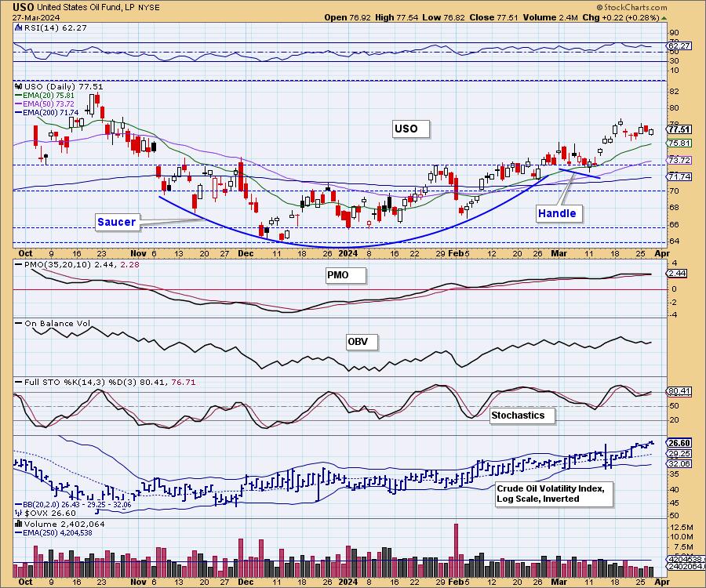Select the "Volume 2,402,064" panel label

[64, 524]
